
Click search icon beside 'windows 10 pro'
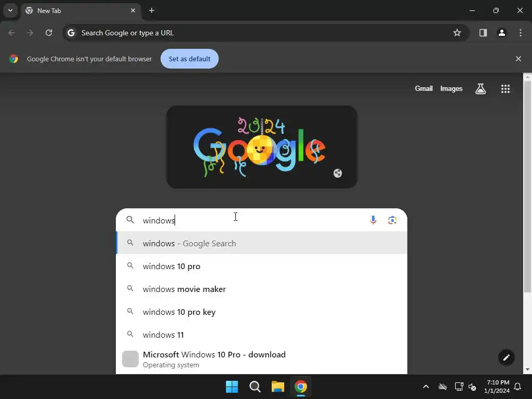click(130, 265)
